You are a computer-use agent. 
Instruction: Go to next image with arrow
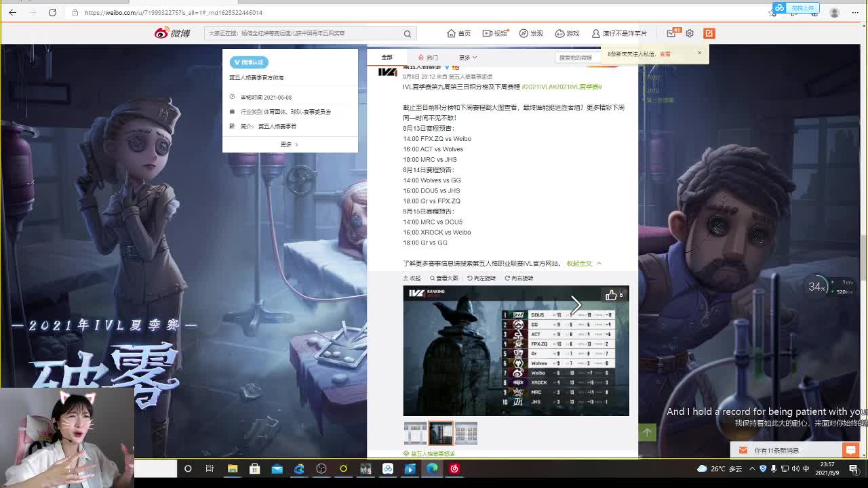pyautogui.click(x=576, y=304)
